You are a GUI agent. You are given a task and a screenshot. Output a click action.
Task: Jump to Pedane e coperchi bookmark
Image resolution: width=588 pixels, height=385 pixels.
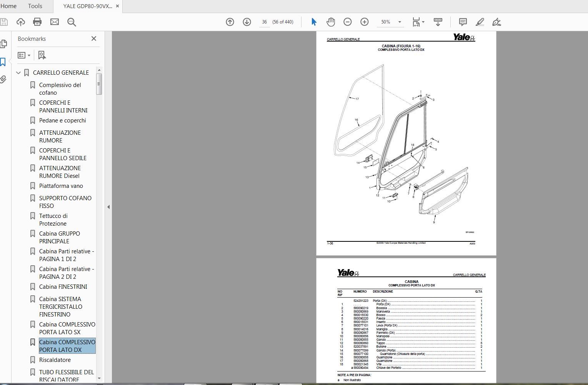coord(63,121)
